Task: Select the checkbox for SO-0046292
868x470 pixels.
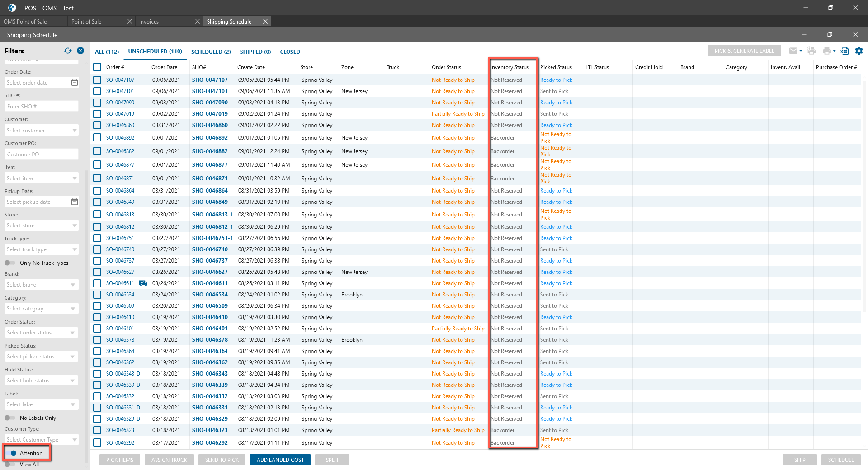Action: click(97, 443)
